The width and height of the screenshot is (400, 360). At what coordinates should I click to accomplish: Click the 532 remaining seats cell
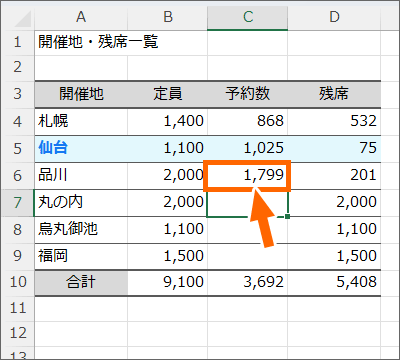coord(334,122)
